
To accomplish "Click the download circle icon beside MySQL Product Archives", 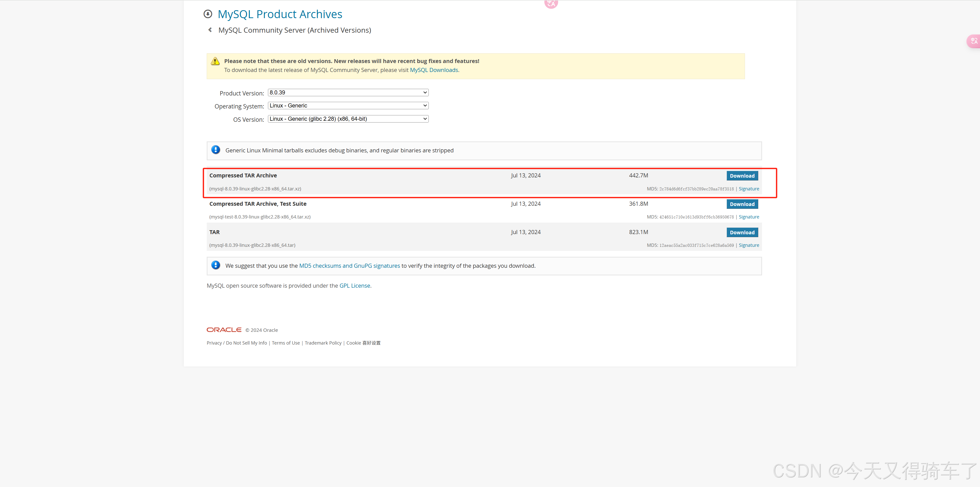I will click(x=208, y=14).
